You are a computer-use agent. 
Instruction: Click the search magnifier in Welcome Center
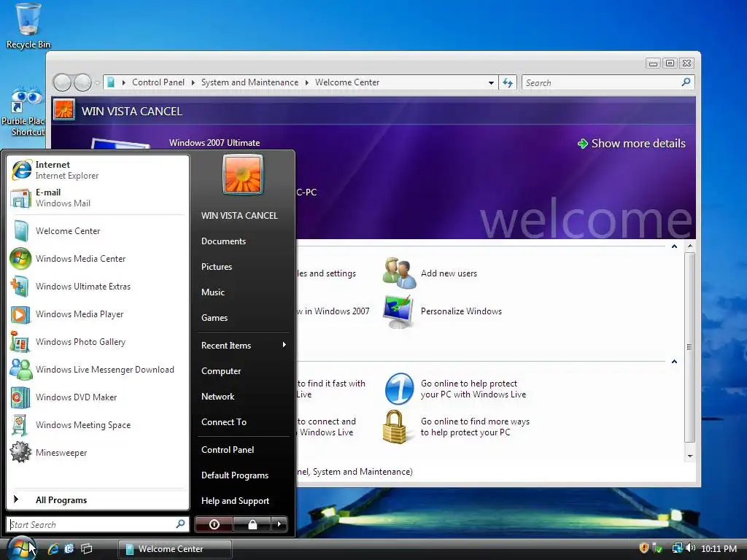686,82
